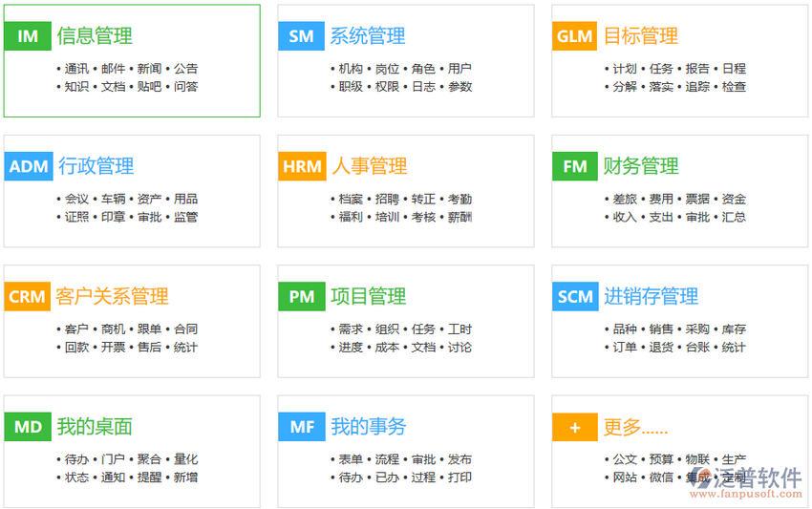Image resolution: width=812 pixels, height=509 pixels.
Task: Open the 进销存管理 heading
Action: click(x=651, y=297)
